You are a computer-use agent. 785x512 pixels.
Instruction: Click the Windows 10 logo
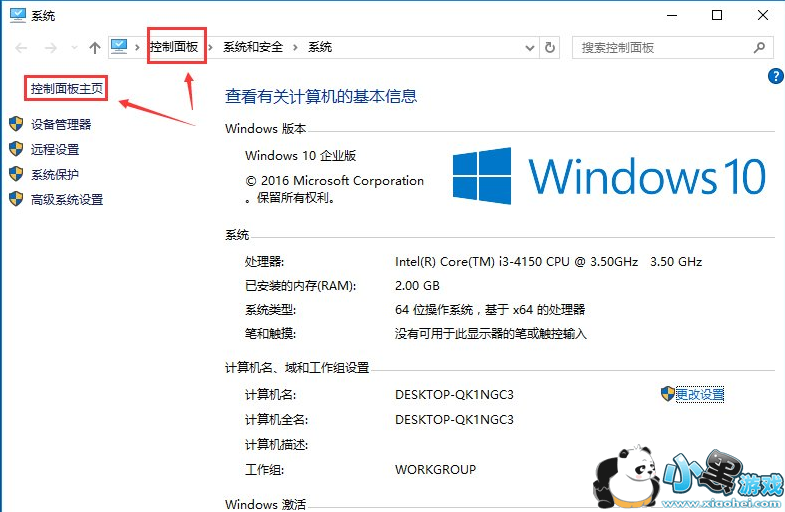click(x=609, y=176)
